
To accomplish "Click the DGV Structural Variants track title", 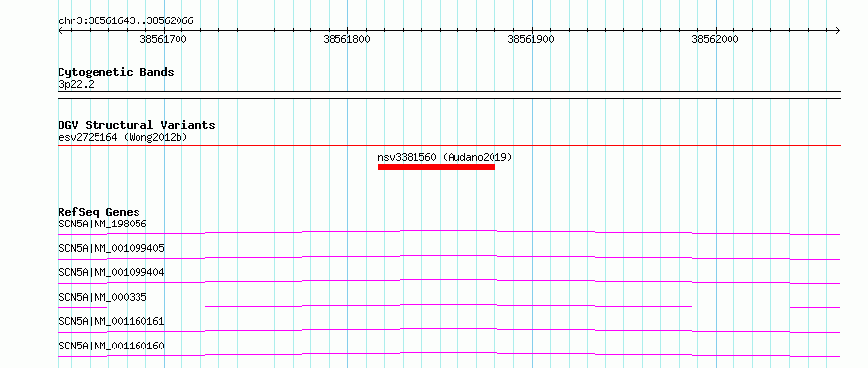I will [x=137, y=125].
